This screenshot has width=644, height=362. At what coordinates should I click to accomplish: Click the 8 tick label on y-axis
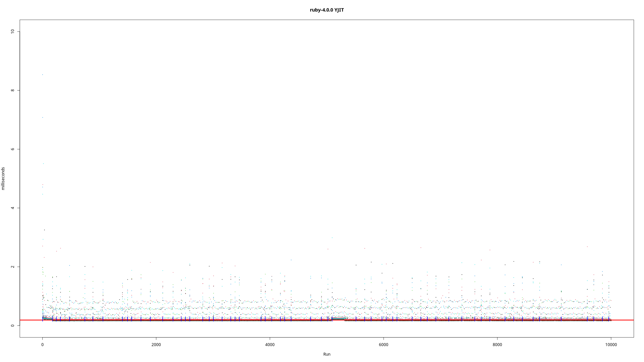(x=13, y=90)
